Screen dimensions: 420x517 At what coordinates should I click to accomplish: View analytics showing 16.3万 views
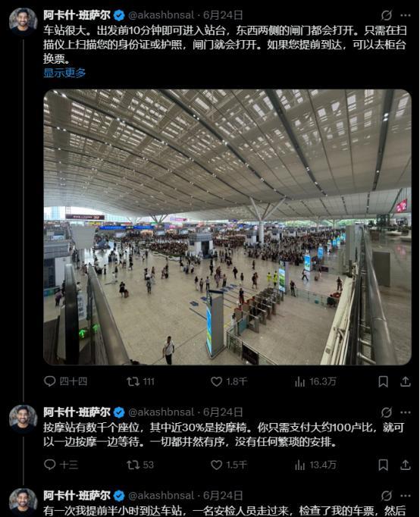315,381
